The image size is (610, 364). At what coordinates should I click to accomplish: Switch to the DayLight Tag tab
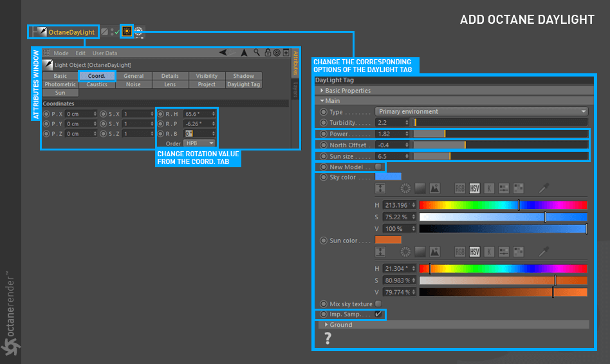243,84
